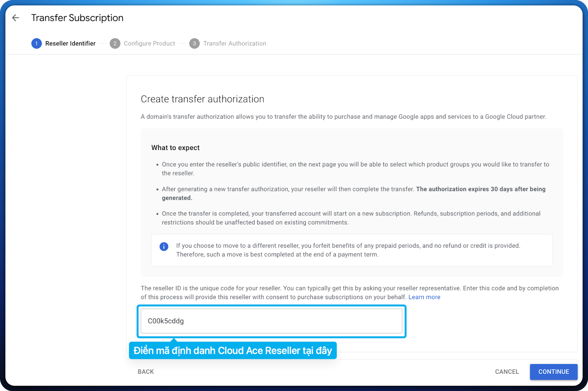Click the Transfer Subscription page title
Image resolution: width=588 pixels, height=391 pixels.
click(x=77, y=18)
